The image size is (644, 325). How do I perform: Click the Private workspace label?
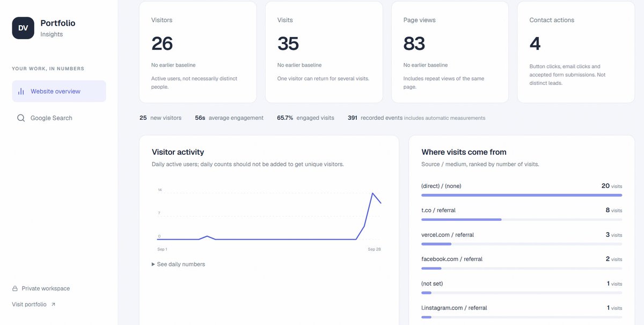coord(46,288)
